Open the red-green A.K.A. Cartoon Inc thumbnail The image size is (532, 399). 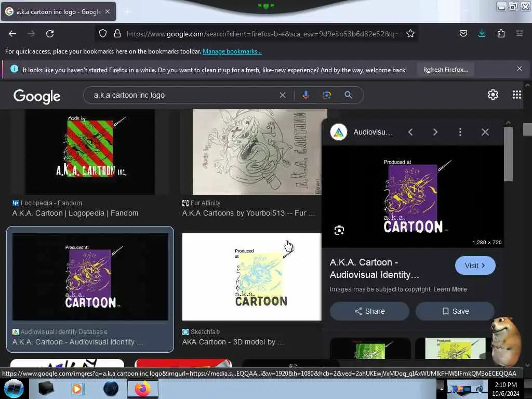(x=90, y=152)
